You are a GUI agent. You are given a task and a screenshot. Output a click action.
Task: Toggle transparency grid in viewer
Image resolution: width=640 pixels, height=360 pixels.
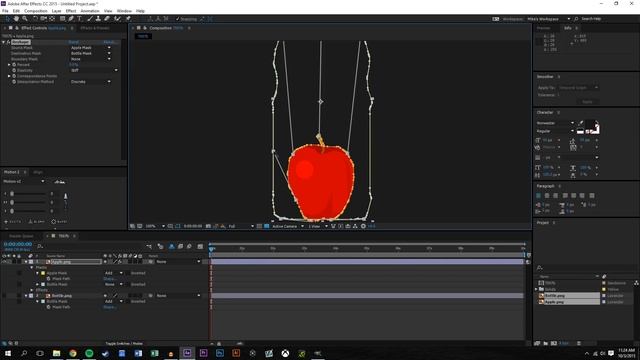267,226
